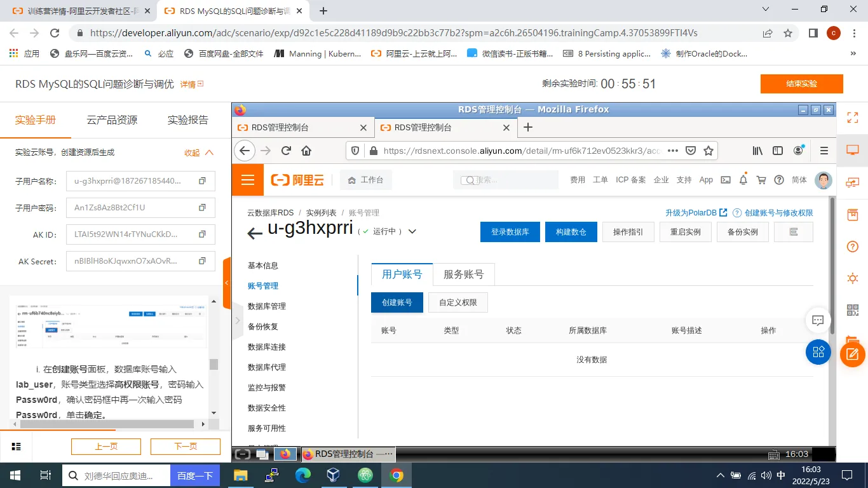Open the chat message floating icon
This screenshot has height=488, width=868.
(x=818, y=320)
